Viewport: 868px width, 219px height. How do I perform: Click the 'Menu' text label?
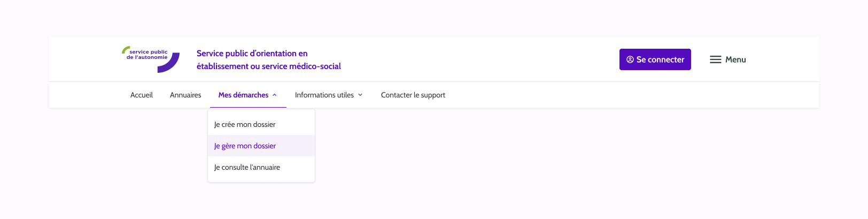tap(735, 59)
